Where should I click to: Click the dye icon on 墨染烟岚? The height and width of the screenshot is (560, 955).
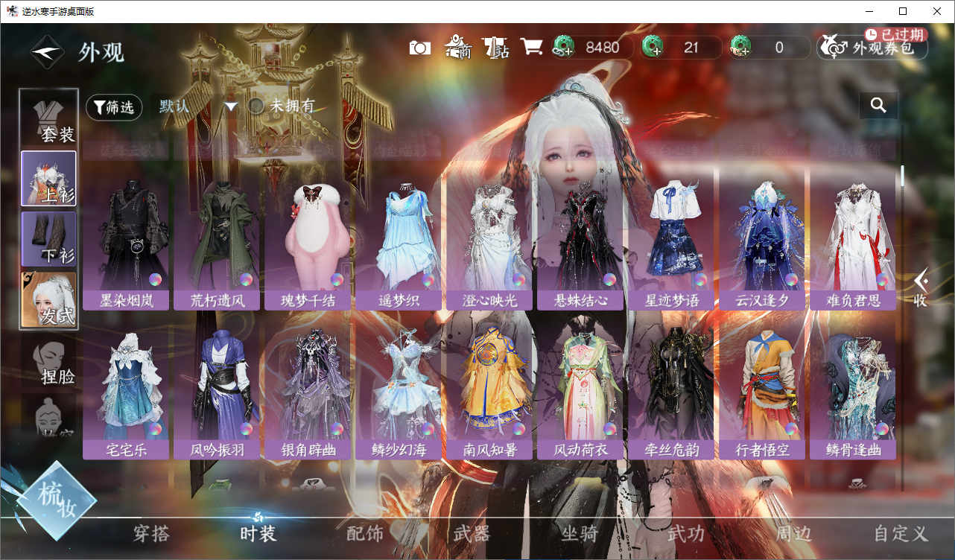click(155, 280)
